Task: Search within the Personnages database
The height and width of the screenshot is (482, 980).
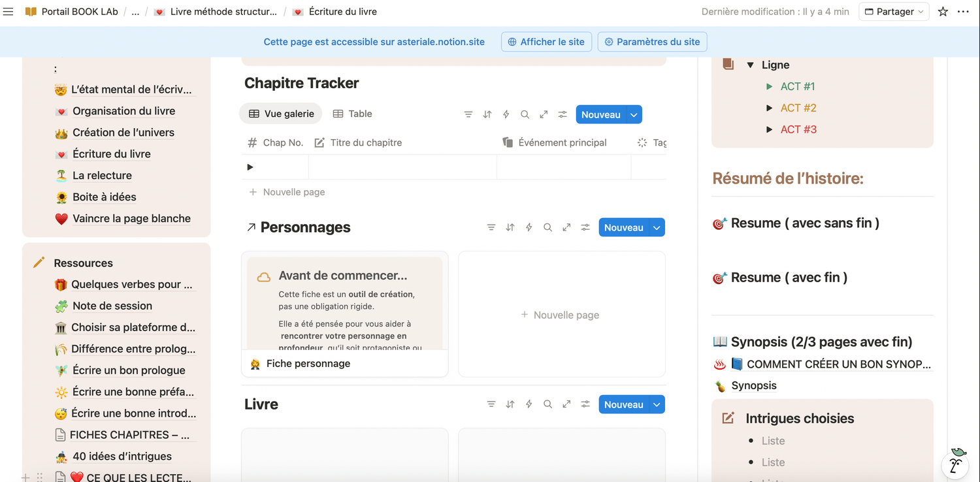Action: coord(547,227)
